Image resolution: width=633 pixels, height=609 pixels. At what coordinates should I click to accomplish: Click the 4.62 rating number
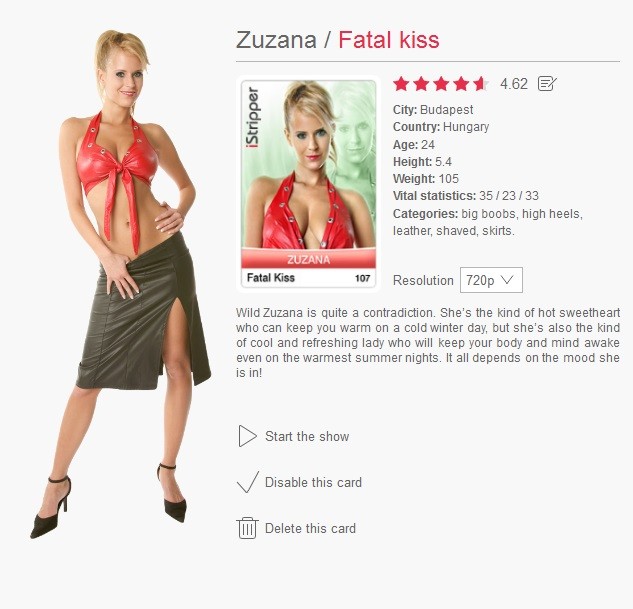point(514,84)
